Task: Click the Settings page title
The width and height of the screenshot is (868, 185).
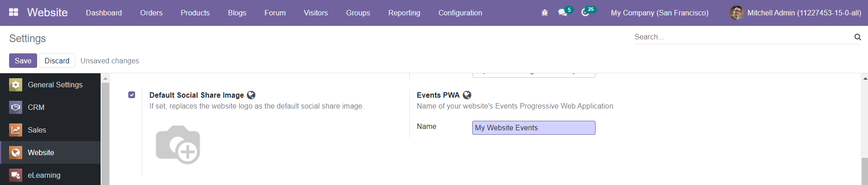Action: point(28,38)
